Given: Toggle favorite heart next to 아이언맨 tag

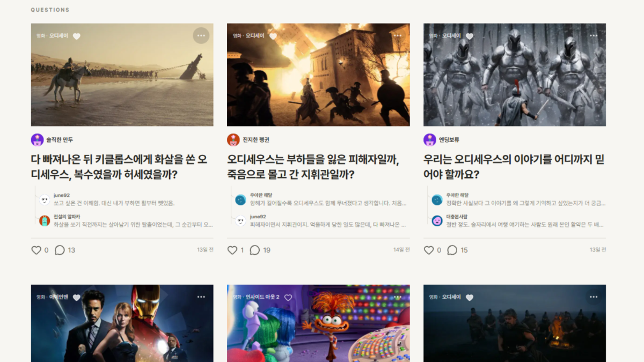Looking at the screenshot, I should (x=77, y=298).
